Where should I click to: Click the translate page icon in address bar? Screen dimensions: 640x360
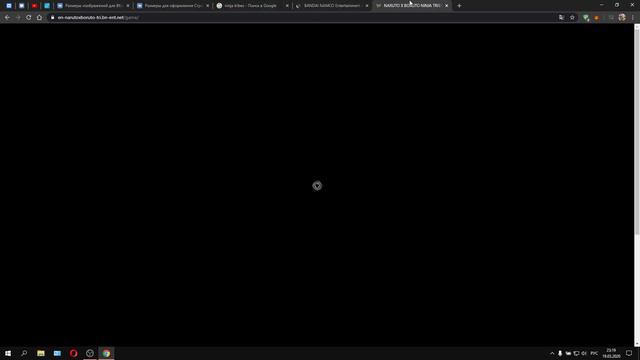coord(561,18)
